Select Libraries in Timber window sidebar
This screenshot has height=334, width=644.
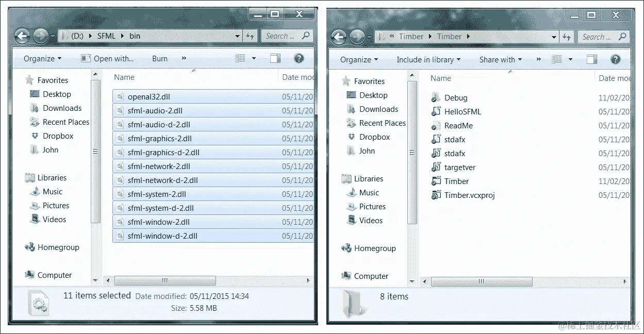click(369, 179)
